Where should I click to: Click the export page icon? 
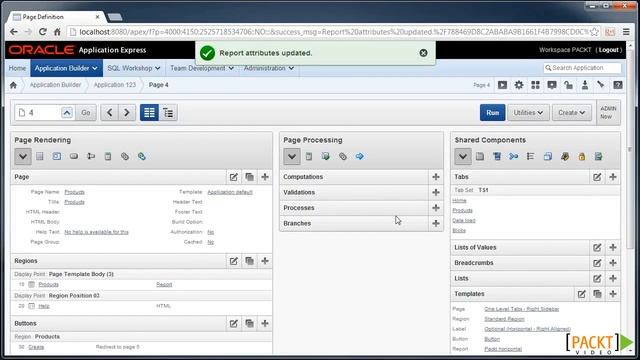click(x=585, y=85)
